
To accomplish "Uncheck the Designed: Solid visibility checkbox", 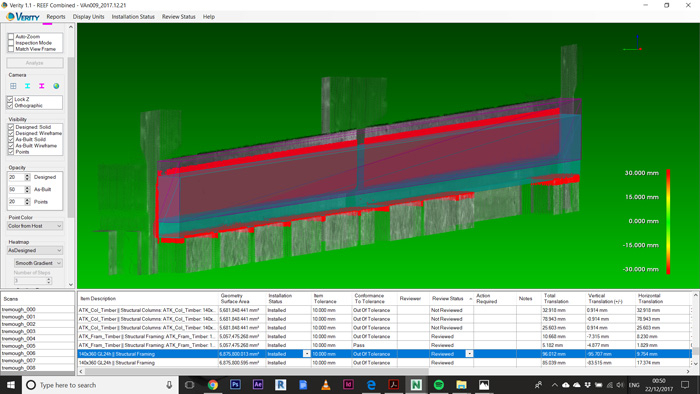I will pos(11,127).
